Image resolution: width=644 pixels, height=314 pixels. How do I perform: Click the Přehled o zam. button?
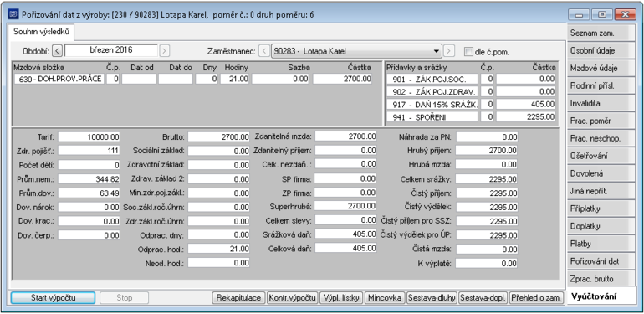pos(536,298)
